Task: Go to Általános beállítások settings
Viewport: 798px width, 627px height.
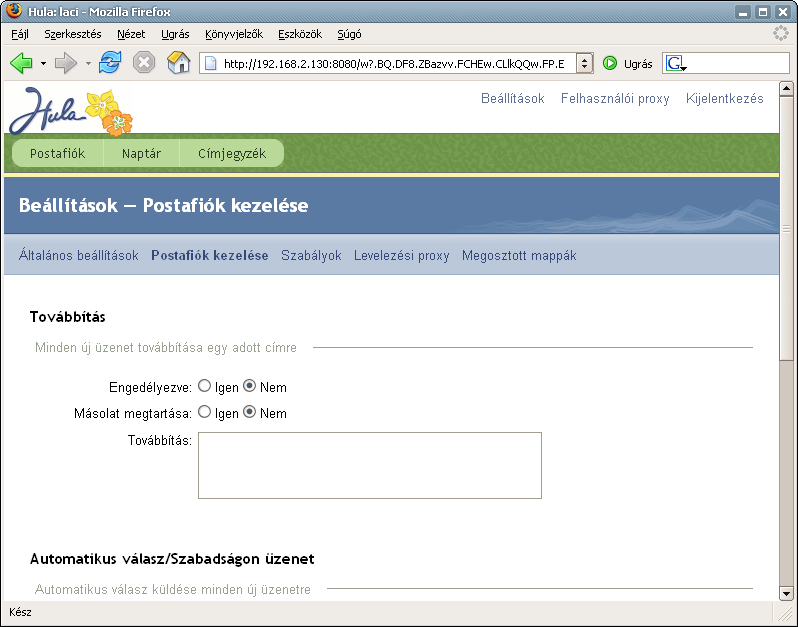Action: pos(78,255)
